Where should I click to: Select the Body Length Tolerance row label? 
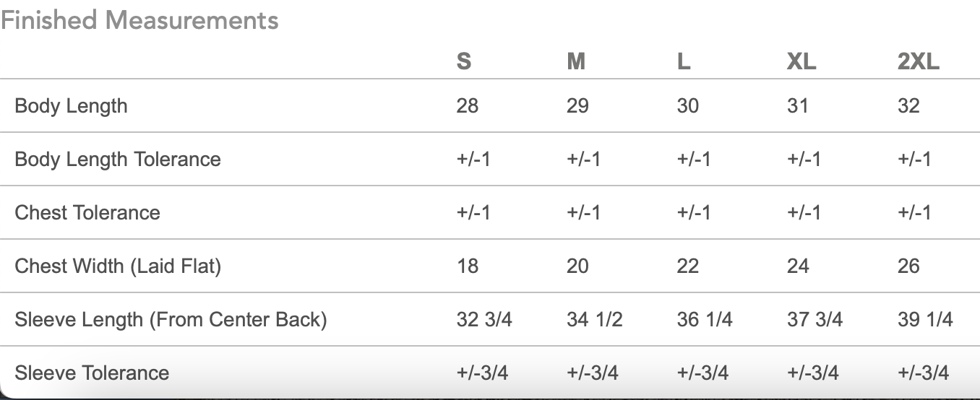click(118, 159)
